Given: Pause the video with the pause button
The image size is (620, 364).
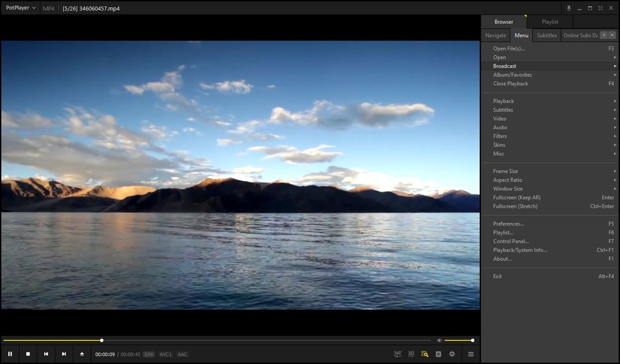Looking at the screenshot, I should click(10, 354).
